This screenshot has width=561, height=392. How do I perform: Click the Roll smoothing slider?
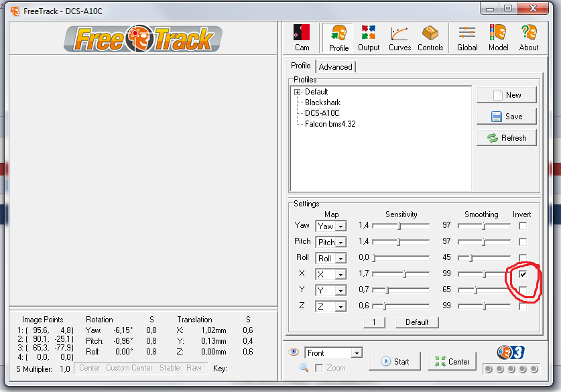coord(484,258)
